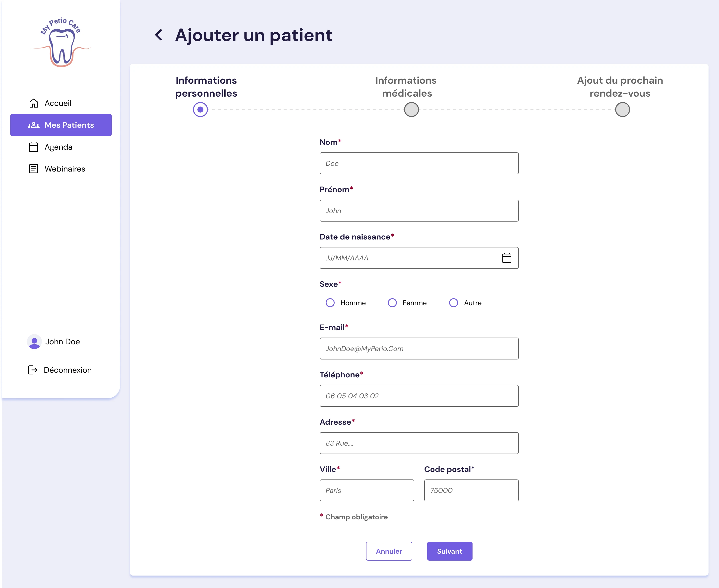Focus the Nom input field
This screenshot has height=588, width=719.
[419, 163]
